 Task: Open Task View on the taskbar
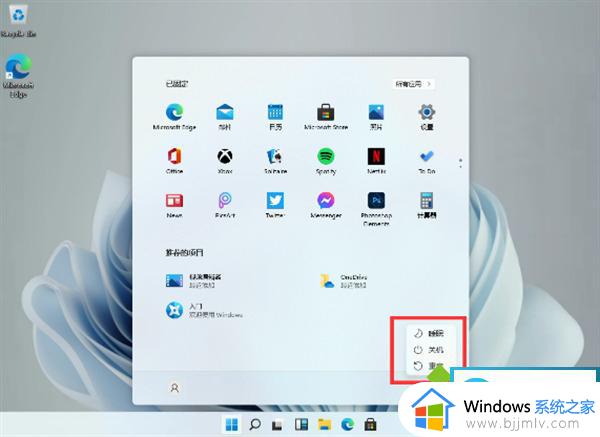[277, 424]
